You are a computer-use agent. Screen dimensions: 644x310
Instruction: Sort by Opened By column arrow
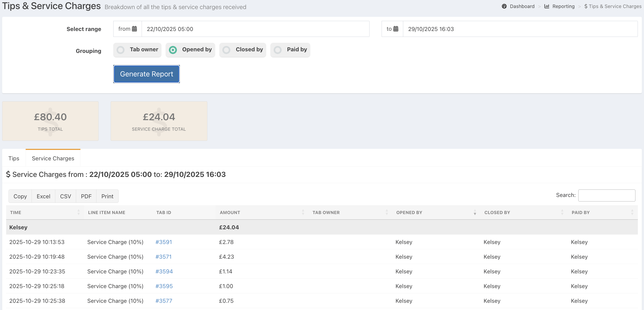point(475,212)
